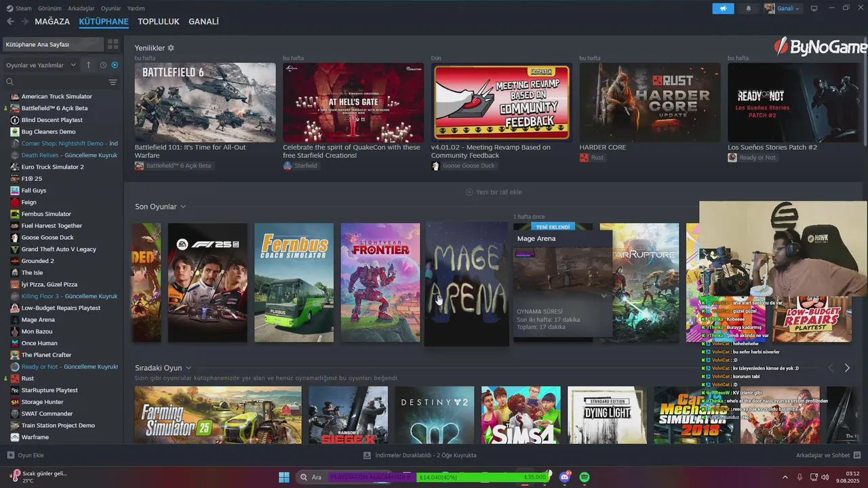Open Windows Start menu
Image resolution: width=868 pixels, height=488 pixels.
pos(284,477)
